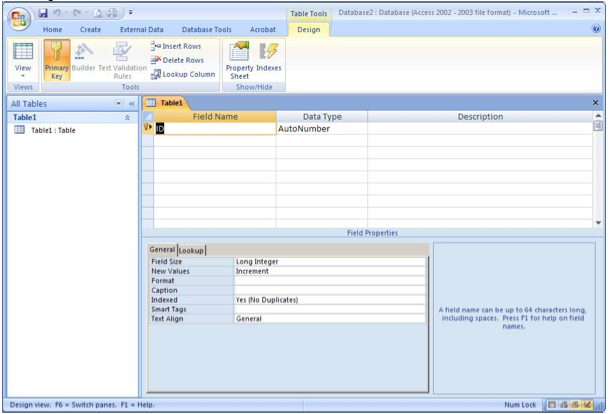Click Lookup Column in the Tools group
Viewport: 610px width, 414px height.
(183, 74)
